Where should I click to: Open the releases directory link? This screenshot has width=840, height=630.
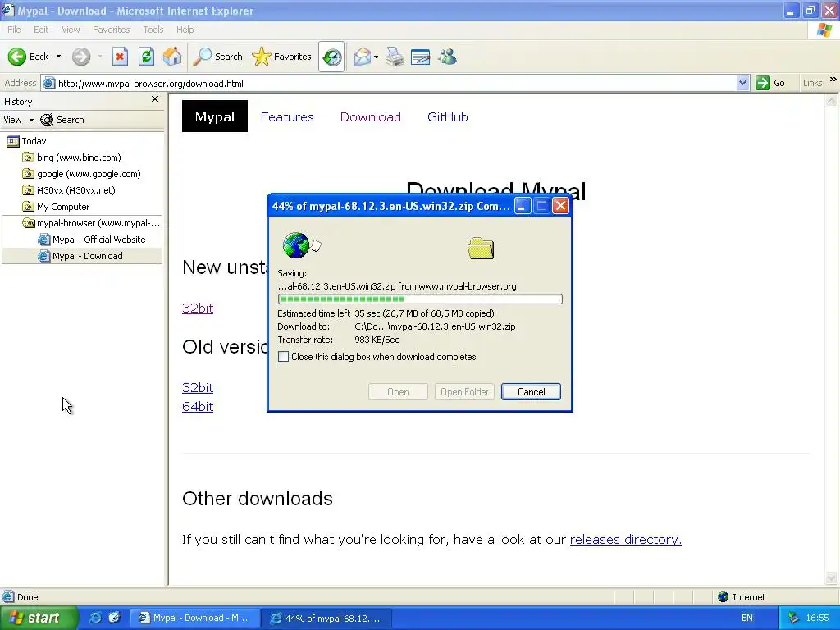(x=626, y=540)
